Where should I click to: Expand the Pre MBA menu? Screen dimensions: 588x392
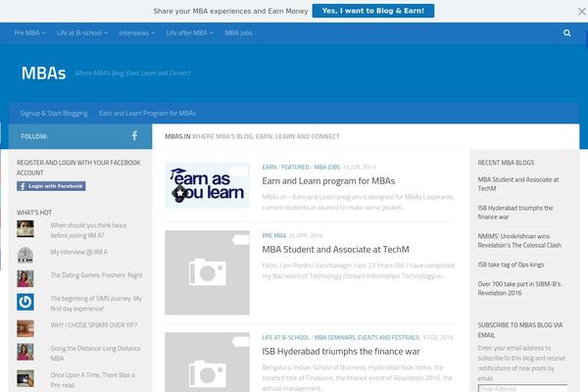29,33
